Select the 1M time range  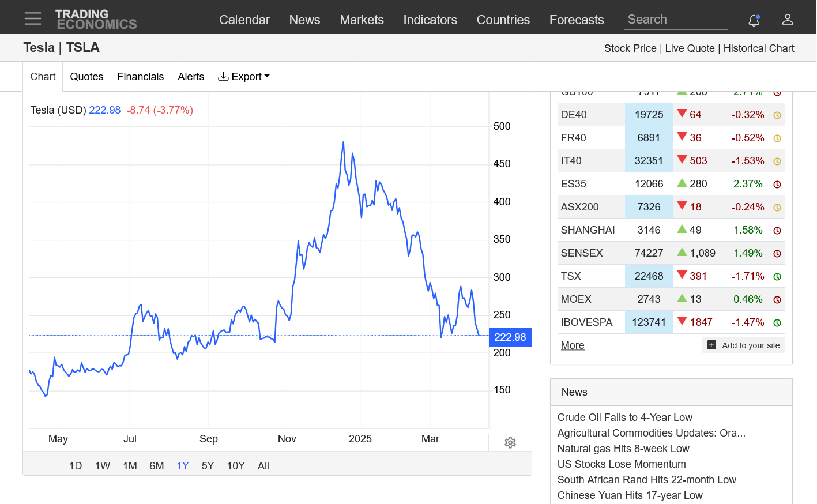[130, 466]
